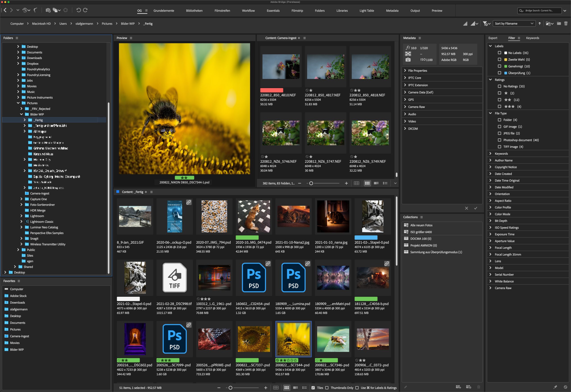Click the trash delete icon in toolbar
This screenshot has width=571, height=392.
coord(566,24)
